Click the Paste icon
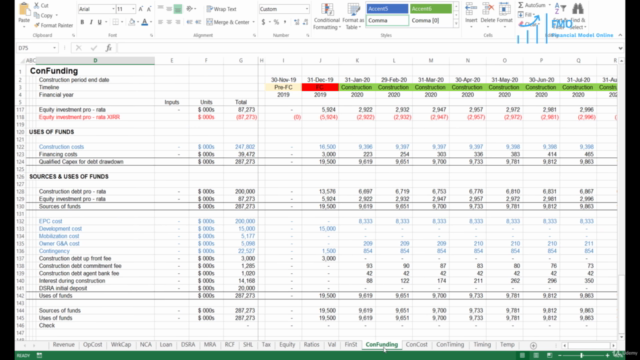 [x=24, y=10]
